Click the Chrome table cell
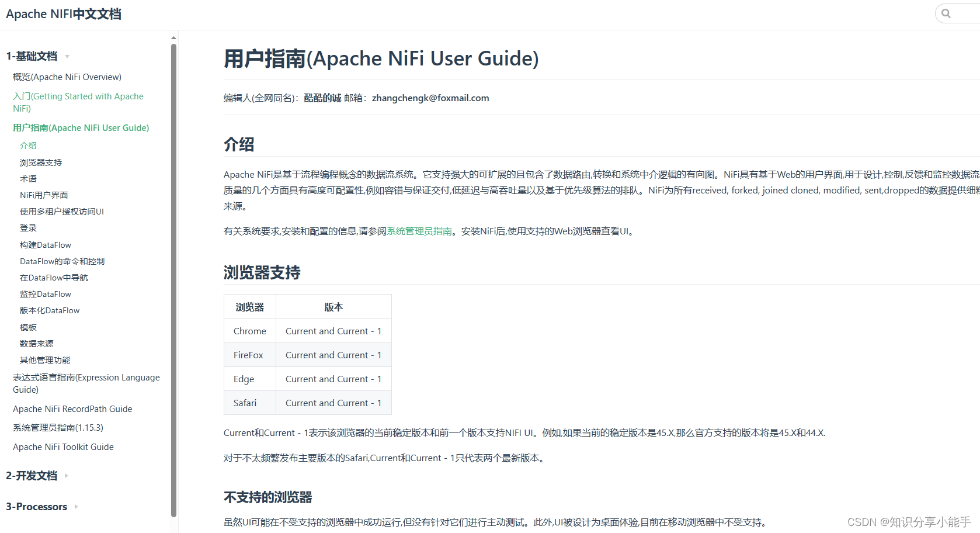This screenshot has height=533, width=980. pyautogui.click(x=250, y=331)
